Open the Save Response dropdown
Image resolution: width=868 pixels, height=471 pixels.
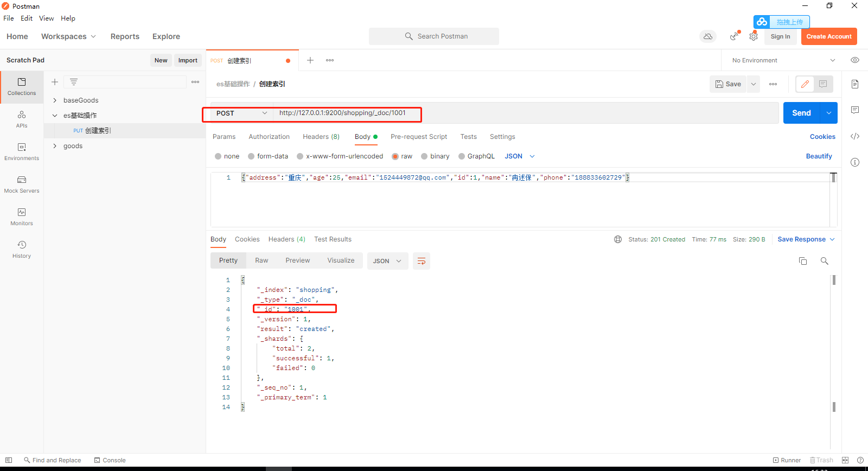coord(806,239)
